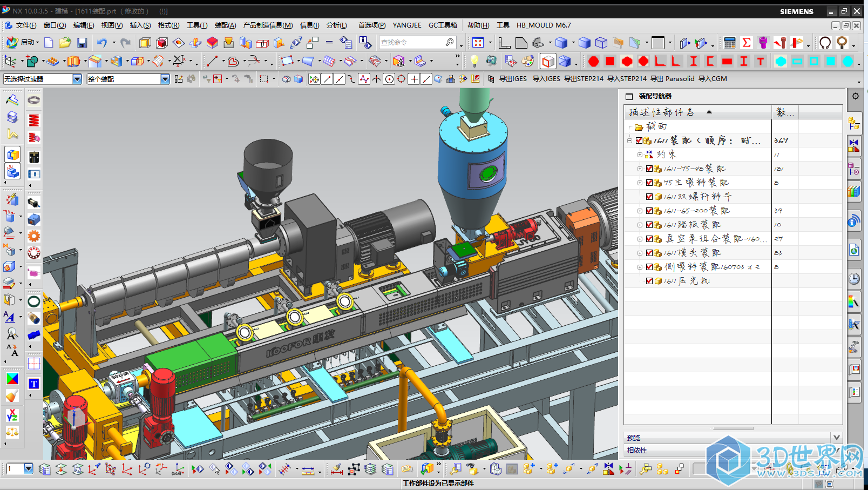Click the Line sketch tool icon
Viewport: 868px width, 490px height.
pyautogui.click(x=212, y=61)
